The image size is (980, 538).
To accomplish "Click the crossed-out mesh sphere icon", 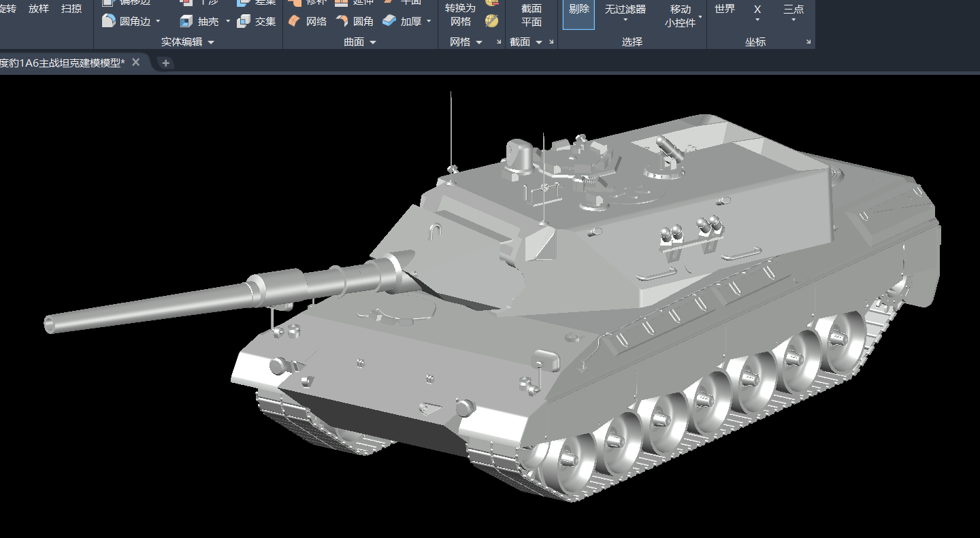I will [x=491, y=21].
